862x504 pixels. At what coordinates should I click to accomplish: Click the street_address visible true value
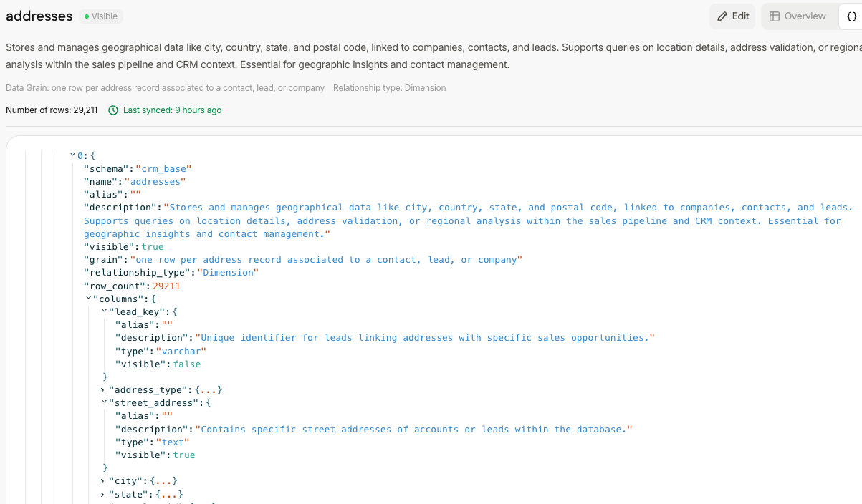[184, 455]
